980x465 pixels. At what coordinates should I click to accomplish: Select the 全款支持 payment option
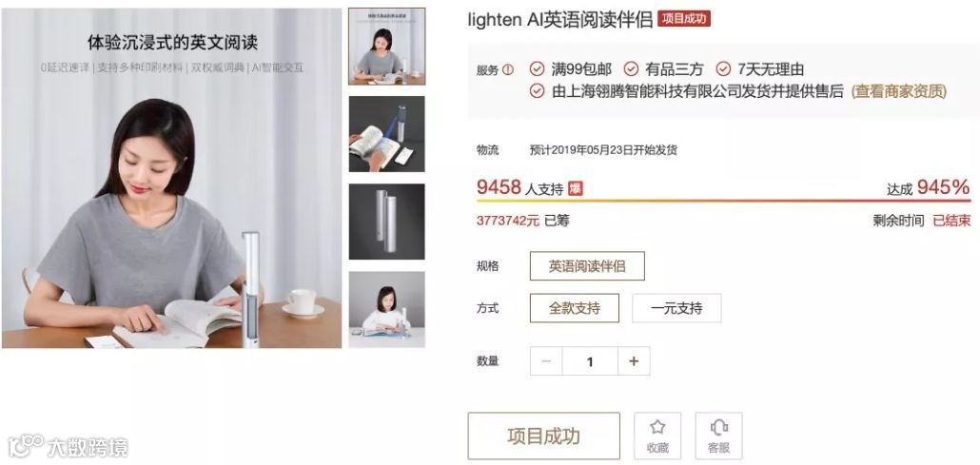coord(575,308)
